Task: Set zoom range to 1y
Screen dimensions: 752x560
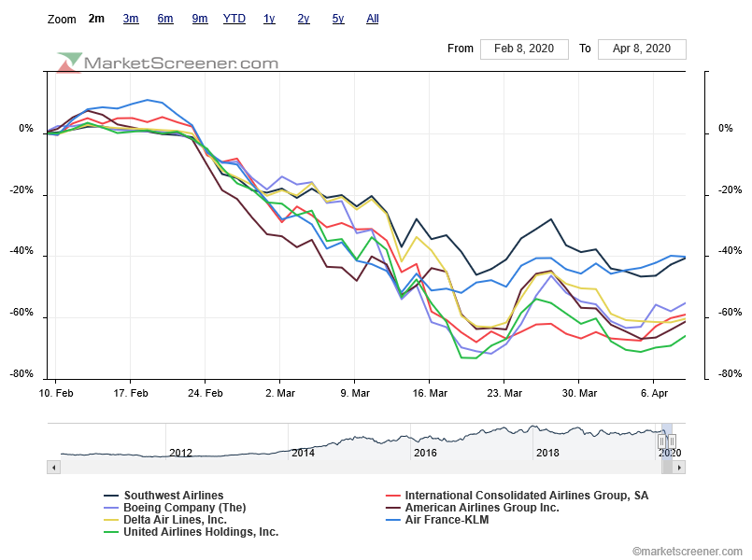Action: pyautogui.click(x=269, y=19)
